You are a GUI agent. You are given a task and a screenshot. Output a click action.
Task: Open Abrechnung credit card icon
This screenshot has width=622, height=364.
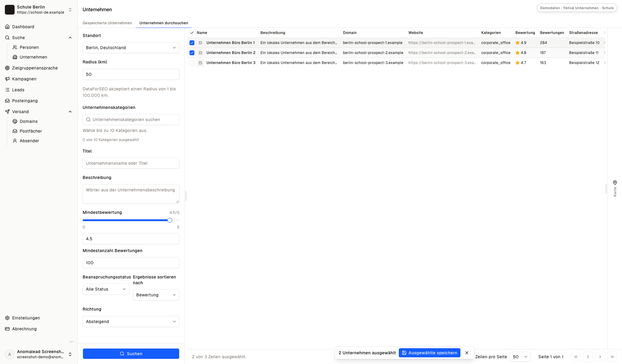(x=7, y=329)
